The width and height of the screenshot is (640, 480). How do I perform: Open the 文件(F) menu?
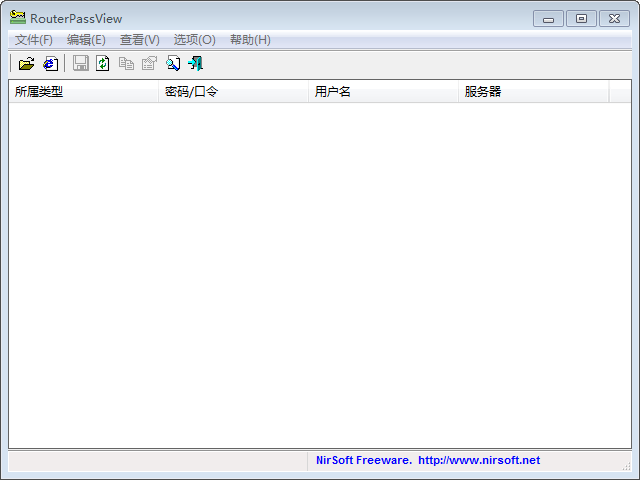pos(34,40)
